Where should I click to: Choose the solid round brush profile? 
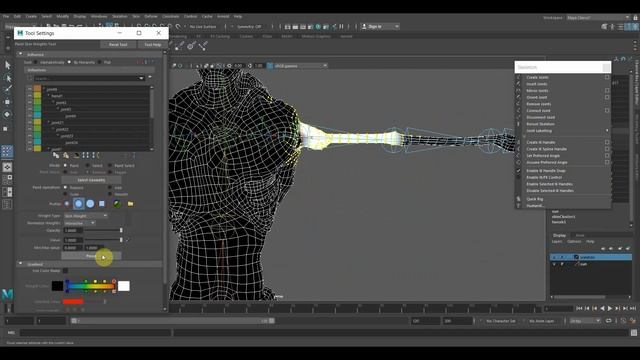pyautogui.click(x=90, y=203)
